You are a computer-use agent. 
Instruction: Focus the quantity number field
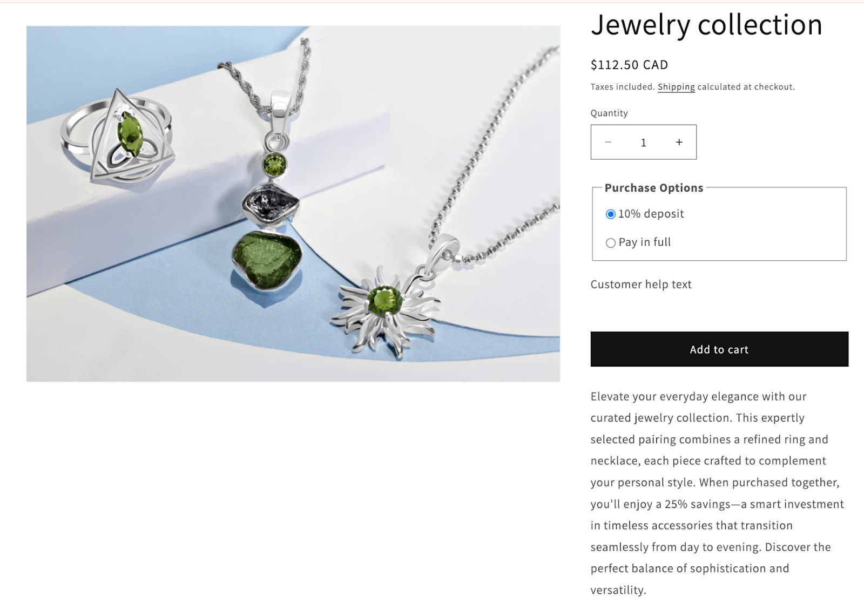point(644,143)
